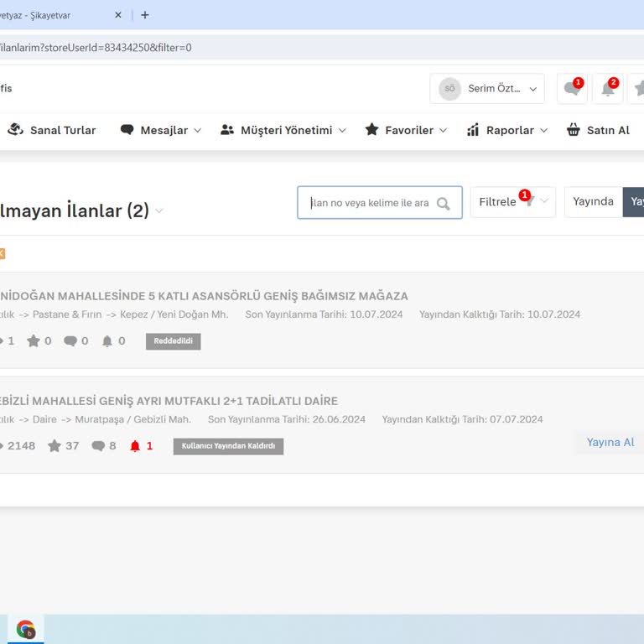Click the SÖ user avatar
644x644 pixels.
click(449, 89)
